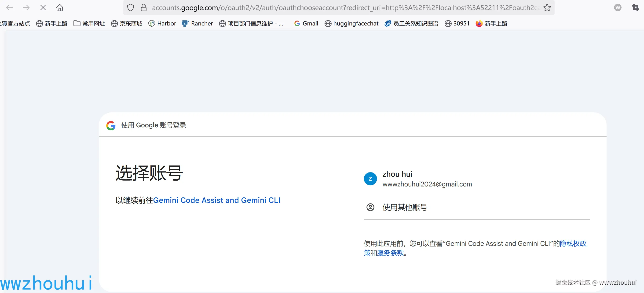Open the 常用网址 bookmark folder
644x293 pixels.
(x=89, y=23)
